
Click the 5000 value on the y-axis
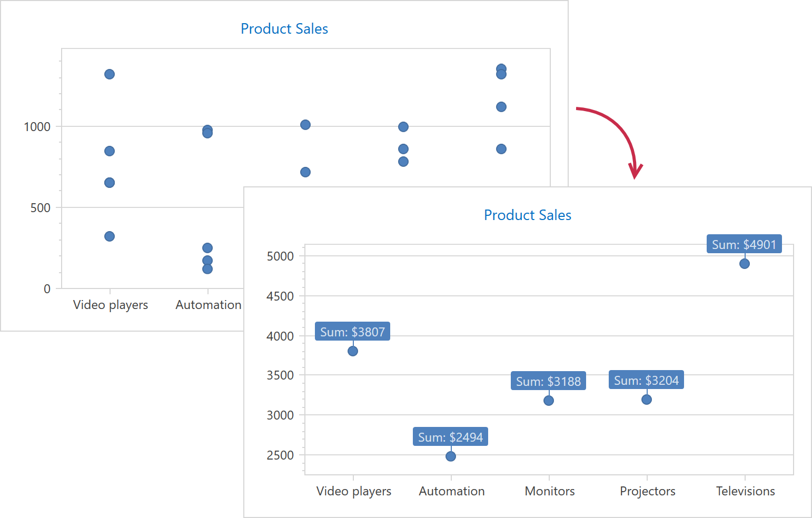tap(280, 256)
